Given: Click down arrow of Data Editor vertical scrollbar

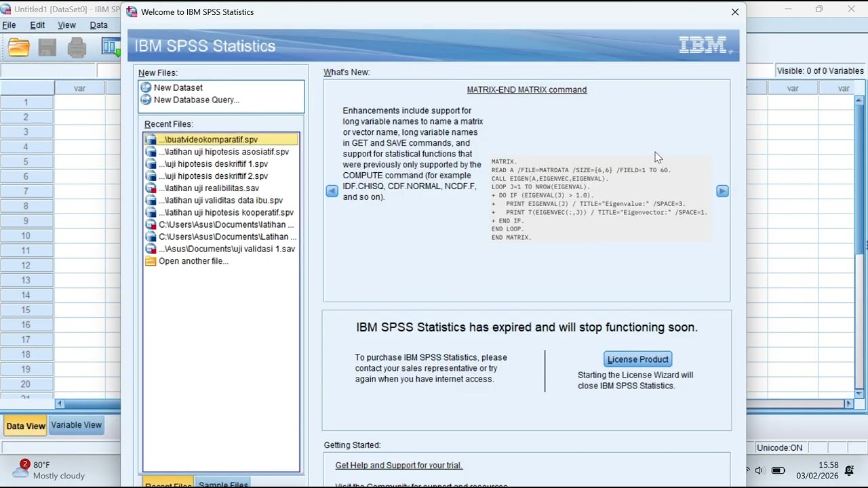Looking at the screenshot, I should tap(859, 394).
